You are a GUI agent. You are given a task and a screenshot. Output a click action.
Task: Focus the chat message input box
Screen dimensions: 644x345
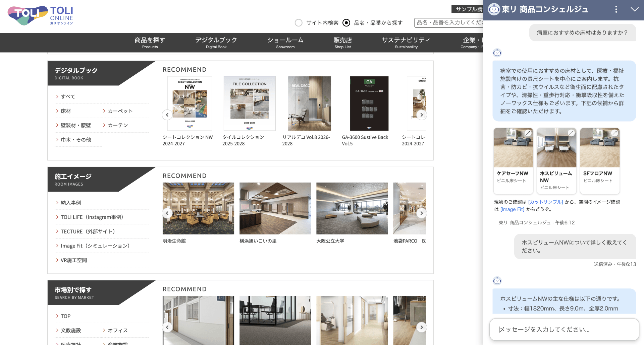click(564, 330)
